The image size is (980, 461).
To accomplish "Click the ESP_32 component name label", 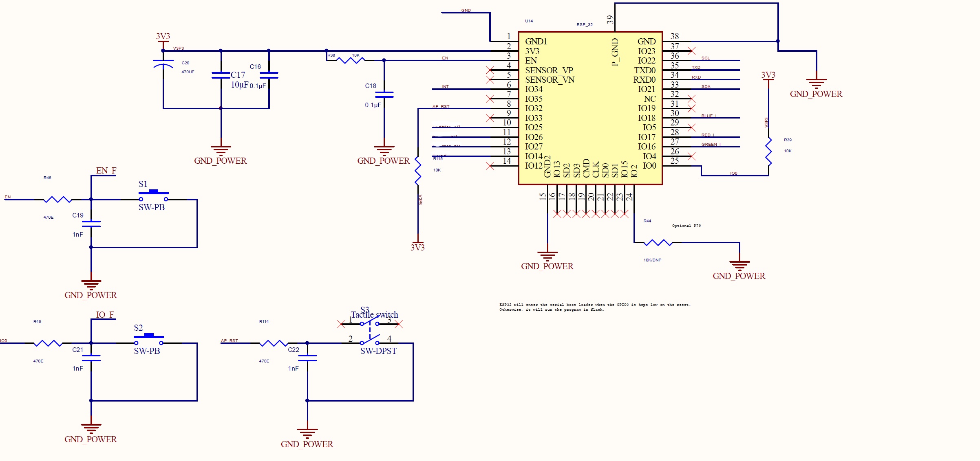I will (x=585, y=25).
